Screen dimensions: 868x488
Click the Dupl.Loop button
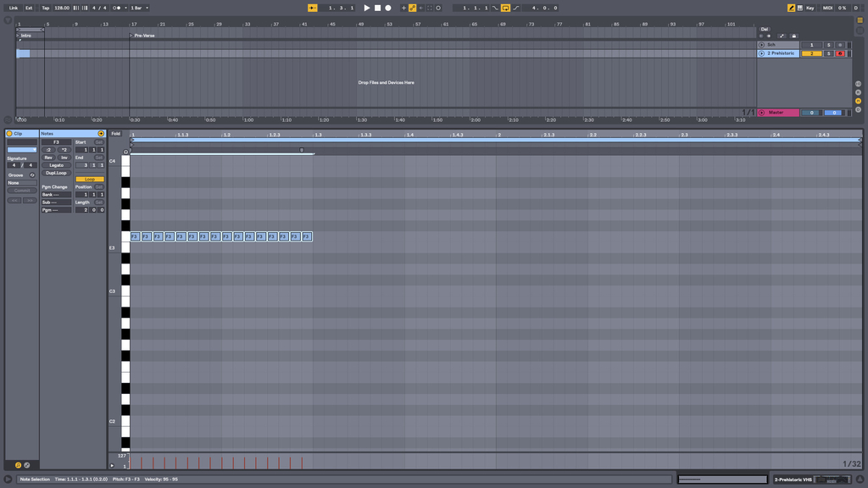coord(55,172)
